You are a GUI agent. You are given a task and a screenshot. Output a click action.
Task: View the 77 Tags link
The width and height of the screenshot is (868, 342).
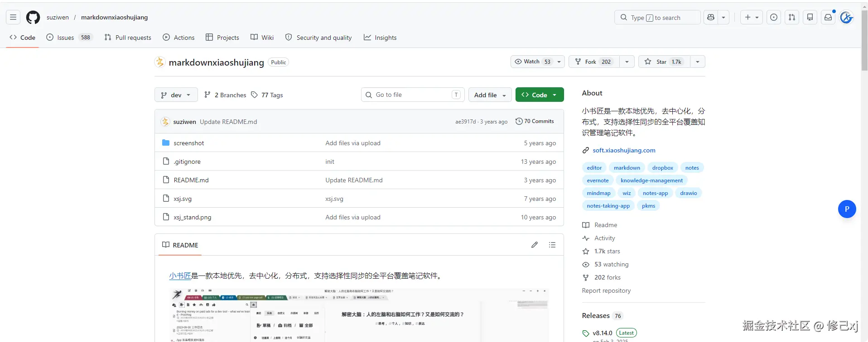pos(267,95)
